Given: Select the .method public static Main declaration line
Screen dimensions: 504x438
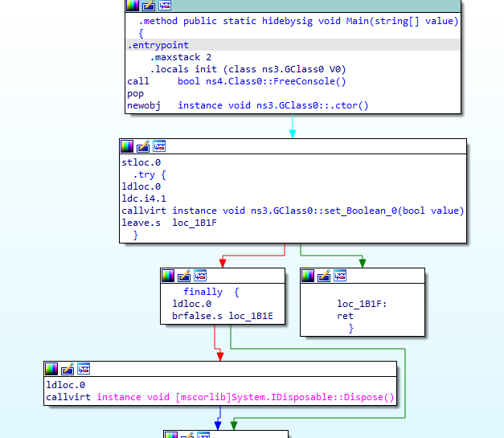Looking at the screenshot, I should pos(298,21).
